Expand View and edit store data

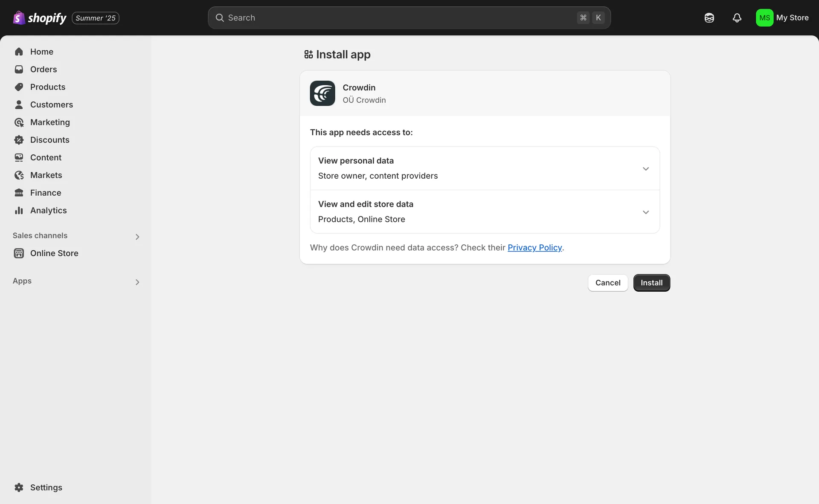(x=485, y=212)
